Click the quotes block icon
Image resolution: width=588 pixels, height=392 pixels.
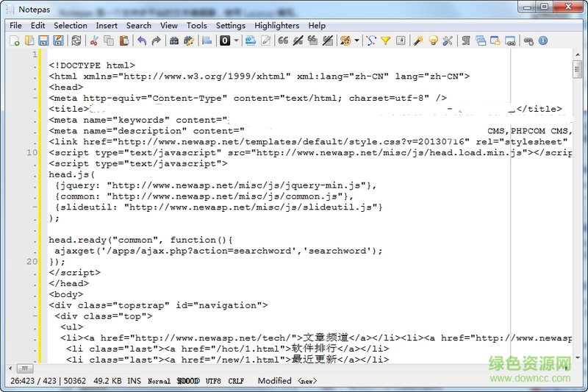click(313, 40)
